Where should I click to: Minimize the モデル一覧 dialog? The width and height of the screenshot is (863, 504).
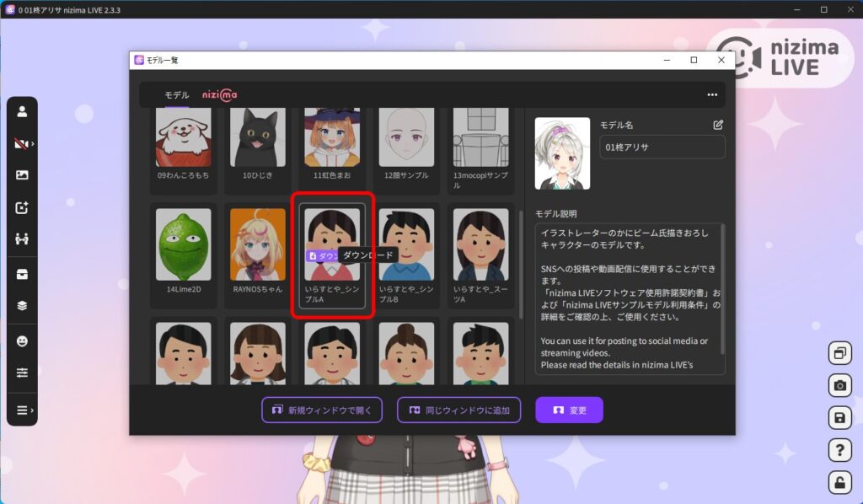(667, 60)
